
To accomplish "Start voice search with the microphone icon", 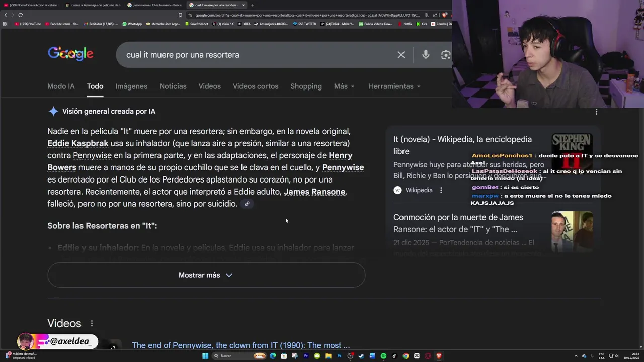I will click(x=426, y=55).
